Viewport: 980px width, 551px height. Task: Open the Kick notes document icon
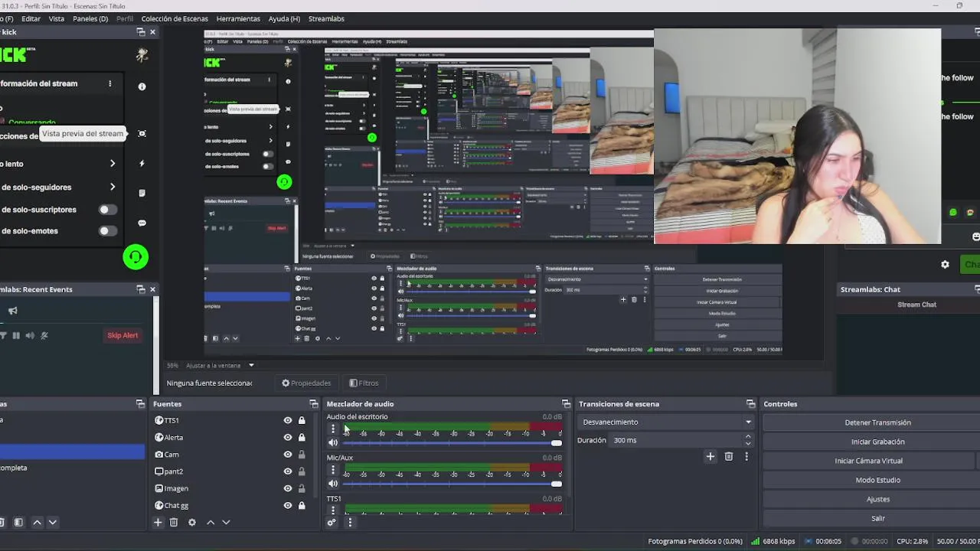pyautogui.click(x=142, y=193)
